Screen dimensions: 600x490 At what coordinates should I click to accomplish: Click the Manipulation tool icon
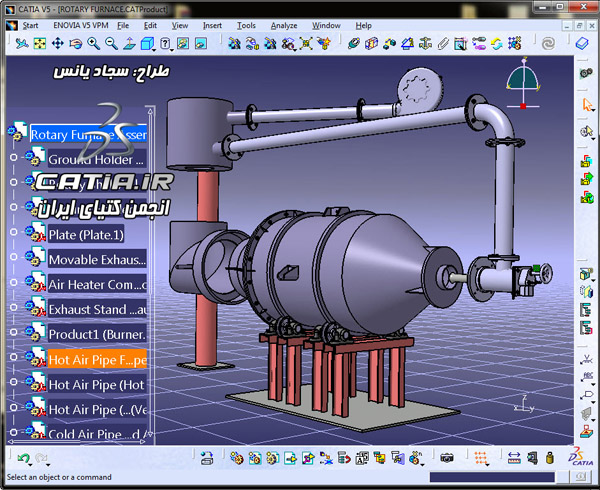234,44
